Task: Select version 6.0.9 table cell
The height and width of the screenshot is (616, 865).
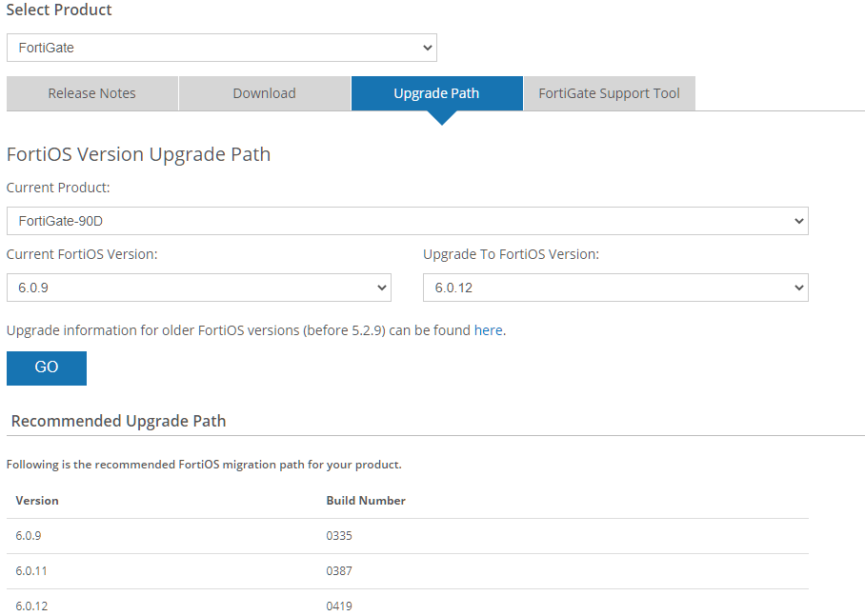Action: point(29,535)
